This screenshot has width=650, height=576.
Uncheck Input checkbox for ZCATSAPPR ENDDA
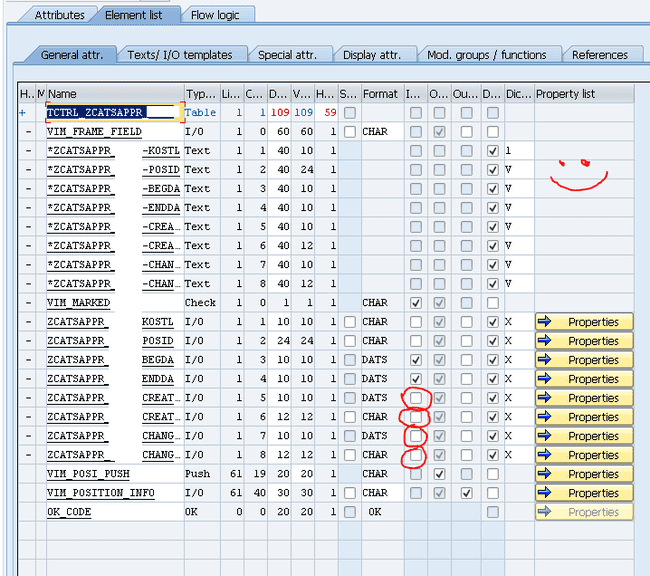416,379
